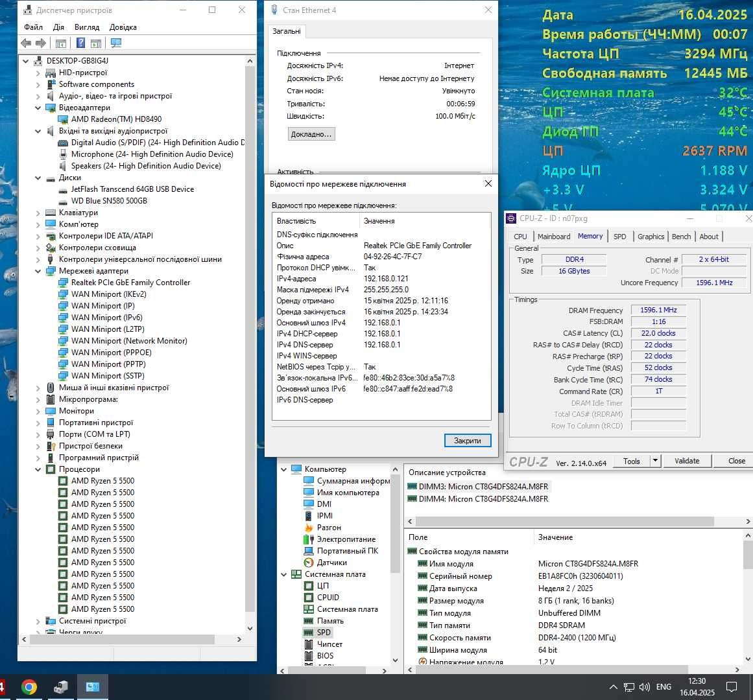753x700 pixels.
Task: Collapse the Мережеві адаптери node
Action: point(38,270)
